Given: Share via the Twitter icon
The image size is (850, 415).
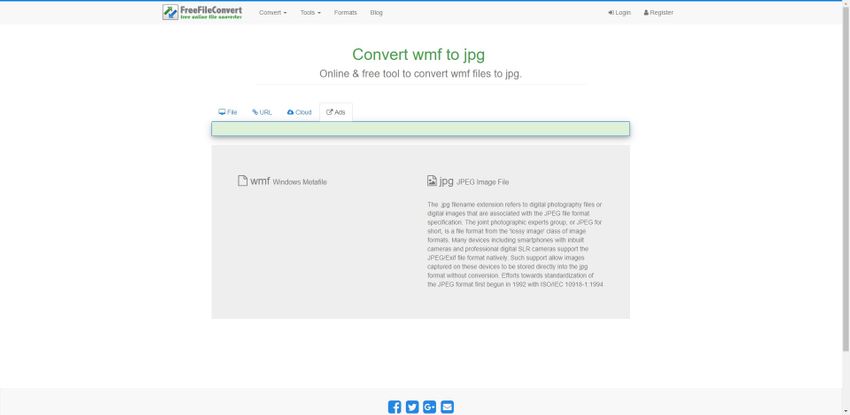Looking at the screenshot, I should 412,406.
